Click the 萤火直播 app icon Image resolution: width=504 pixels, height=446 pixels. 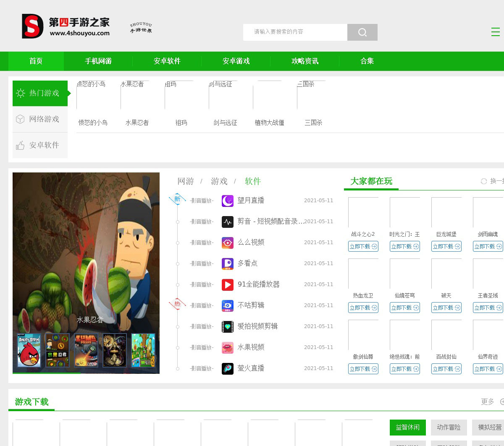pyautogui.click(x=228, y=368)
